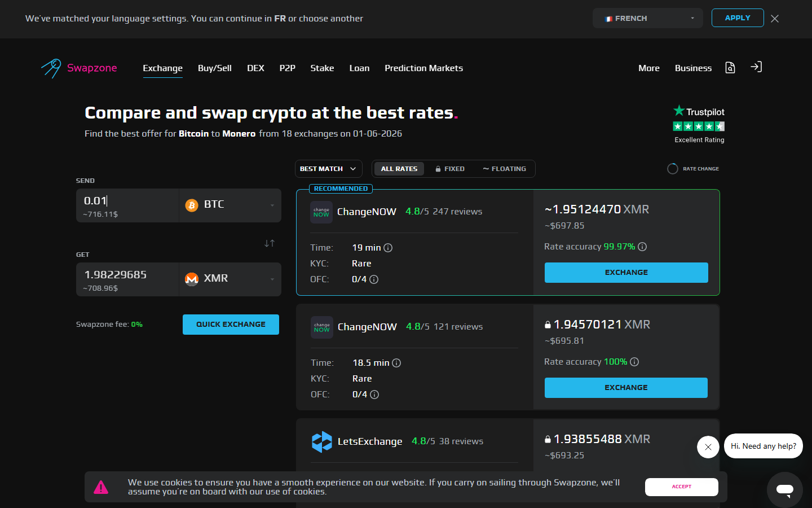Click the 121 reviews link
The width and height of the screenshot is (812, 508).
coord(458,327)
